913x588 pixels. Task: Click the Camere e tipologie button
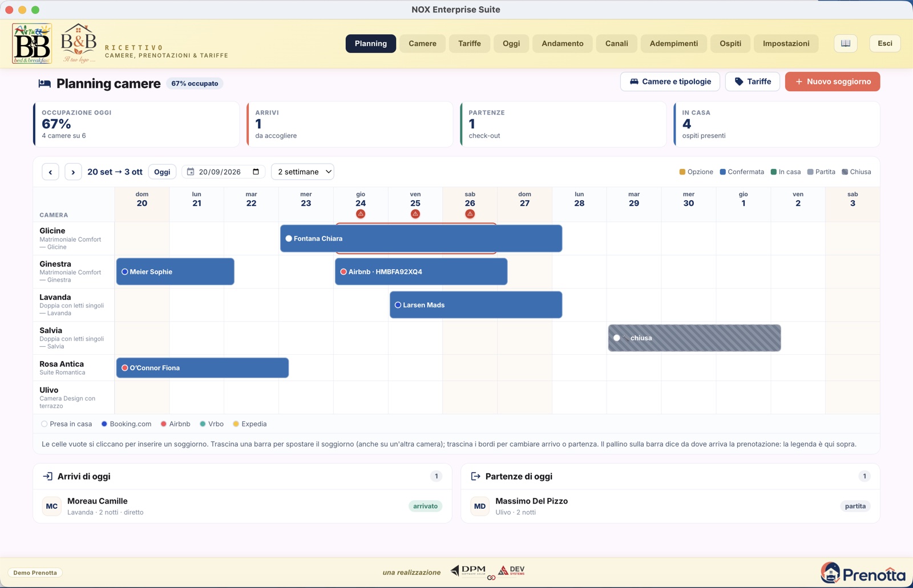click(x=670, y=82)
